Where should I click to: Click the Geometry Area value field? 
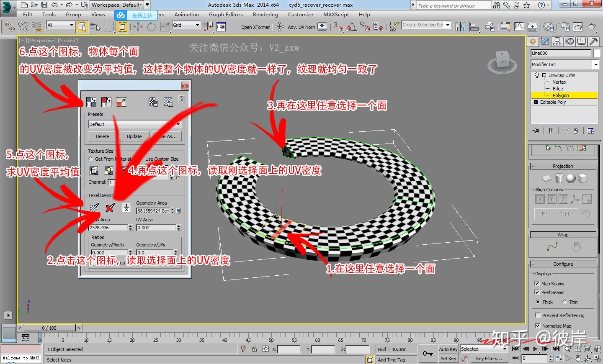point(154,211)
